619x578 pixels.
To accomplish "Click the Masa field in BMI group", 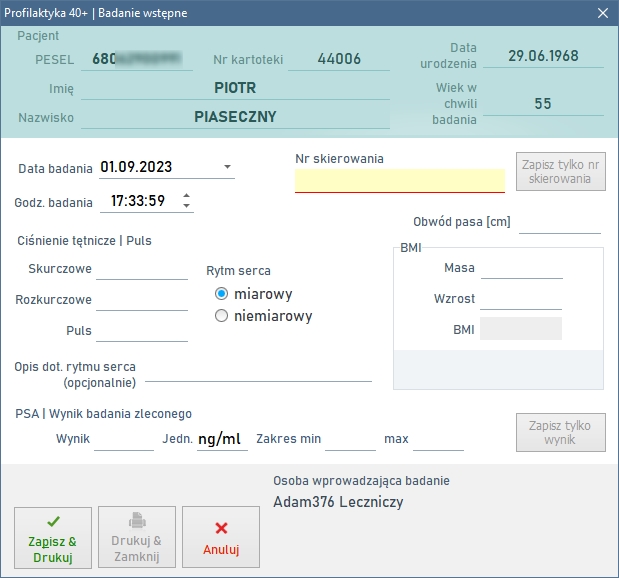I will coord(521,268).
